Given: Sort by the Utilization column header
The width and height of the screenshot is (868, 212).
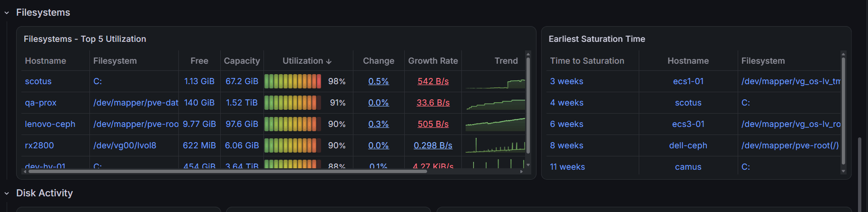Looking at the screenshot, I should click(302, 61).
